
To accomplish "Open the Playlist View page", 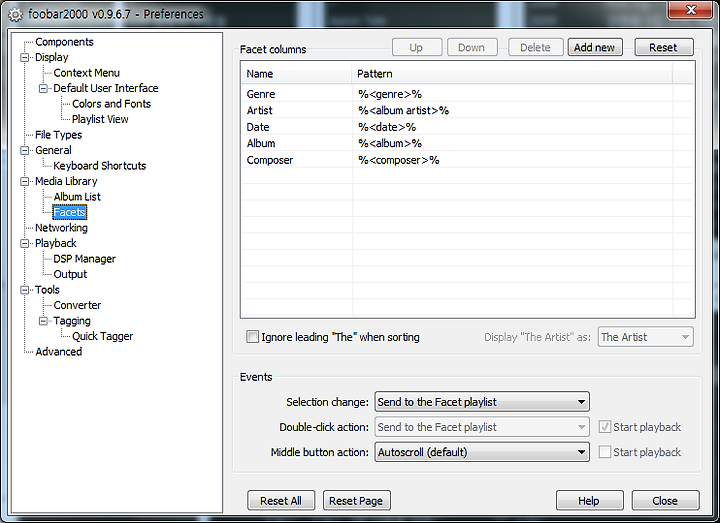I will coord(100,119).
